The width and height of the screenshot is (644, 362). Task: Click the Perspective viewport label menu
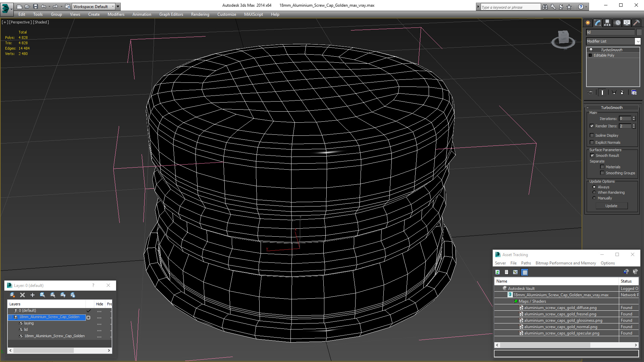click(20, 22)
